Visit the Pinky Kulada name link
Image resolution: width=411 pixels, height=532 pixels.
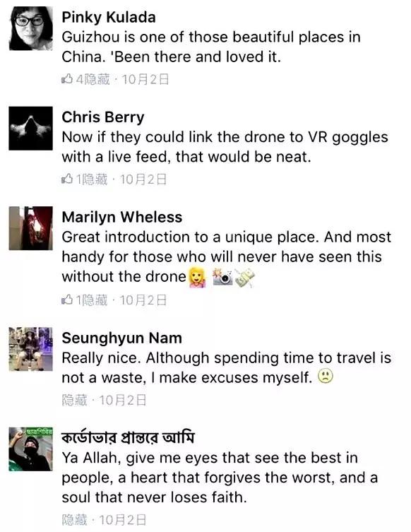click(109, 17)
